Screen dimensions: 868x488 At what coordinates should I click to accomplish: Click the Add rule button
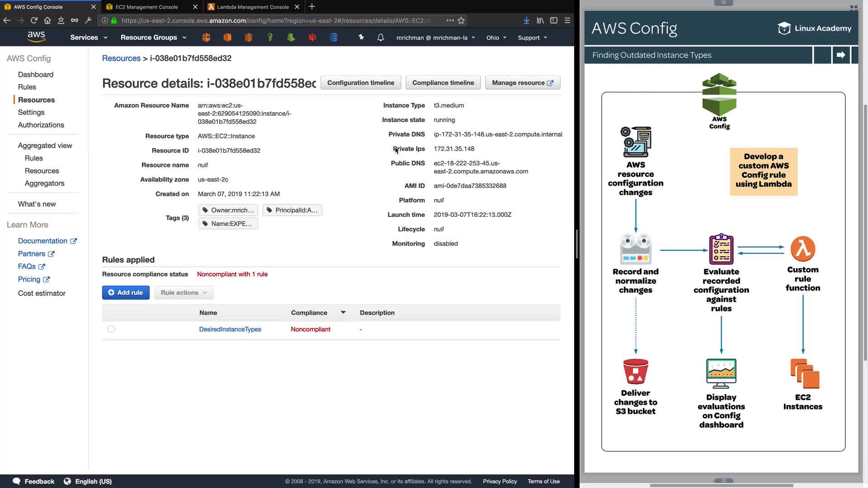[x=126, y=293]
